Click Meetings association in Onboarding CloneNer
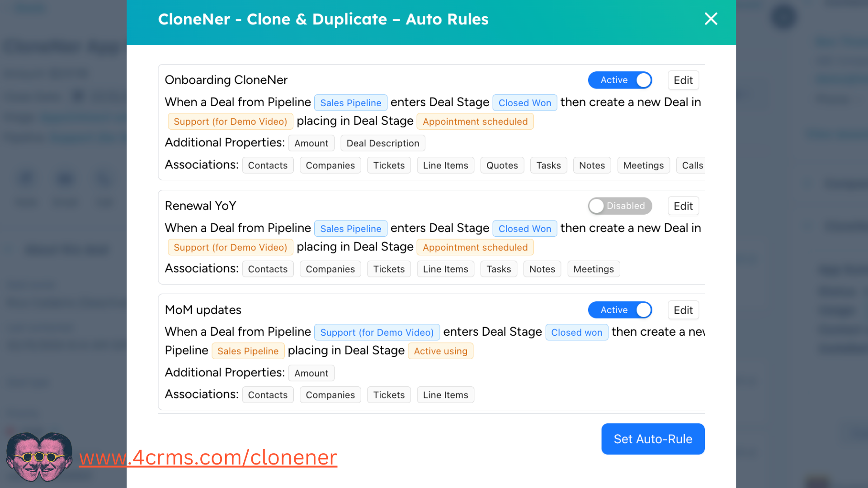The height and width of the screenshot is (488, 868). coord(643,165)
